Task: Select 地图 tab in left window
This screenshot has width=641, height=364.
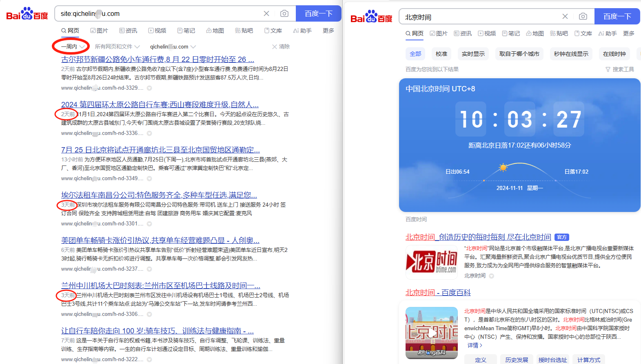Action: pos(215,31)
